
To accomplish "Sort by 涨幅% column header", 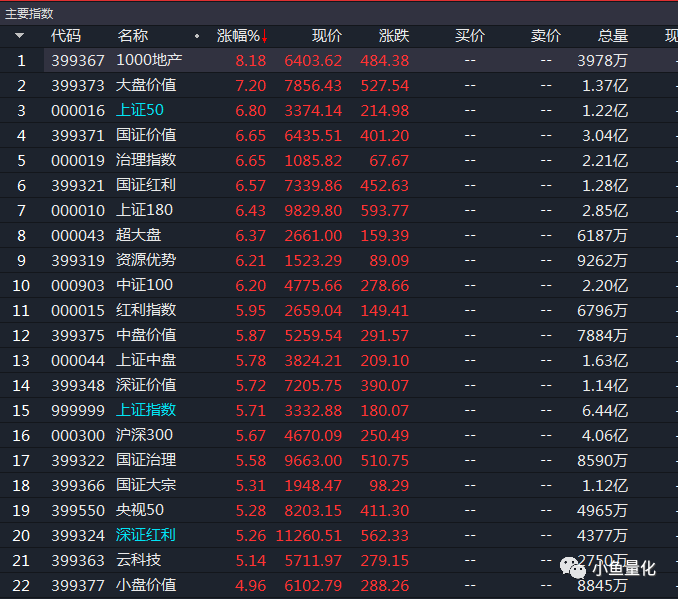I will tap(238, 36).
